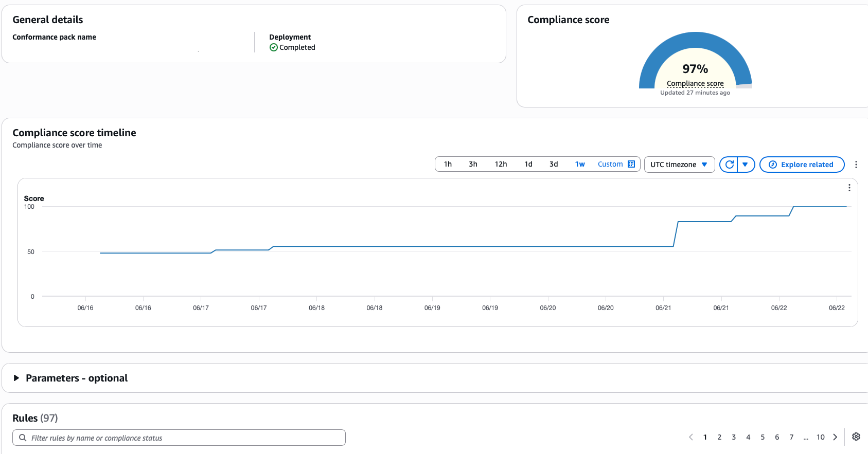
Task: Click 'Updated 27 minutes ago' text
Action: (x=695, y=93)
